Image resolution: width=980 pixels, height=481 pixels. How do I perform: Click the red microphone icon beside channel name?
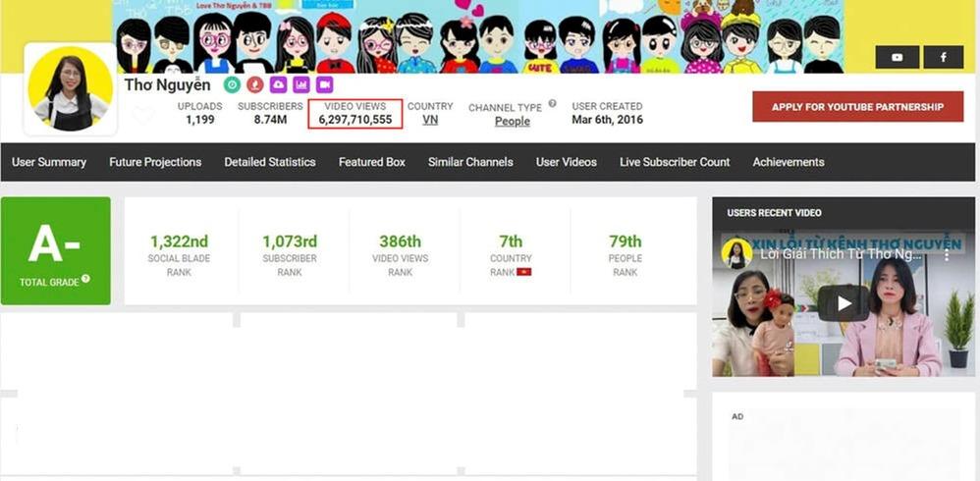[x=255, y=85]
